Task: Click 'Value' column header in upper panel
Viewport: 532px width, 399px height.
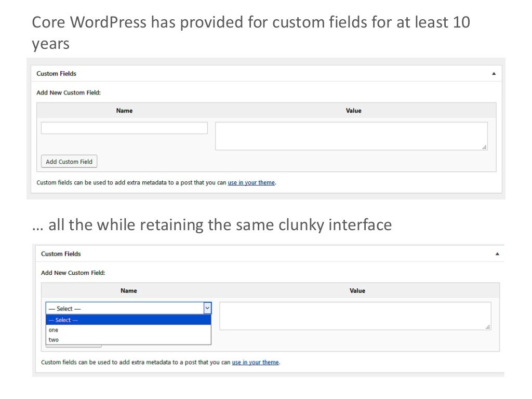Action: (353, 111)
